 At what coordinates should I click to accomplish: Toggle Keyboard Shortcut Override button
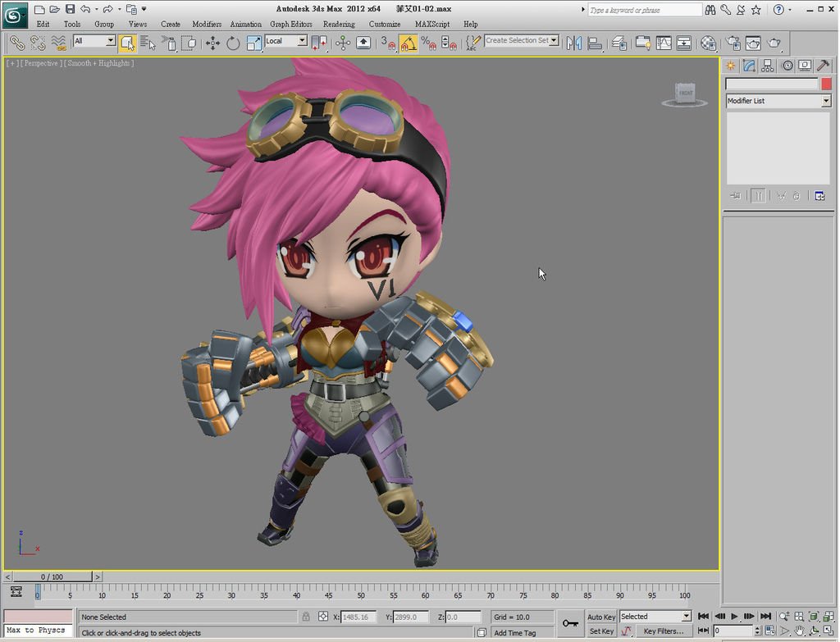point(363,43)
